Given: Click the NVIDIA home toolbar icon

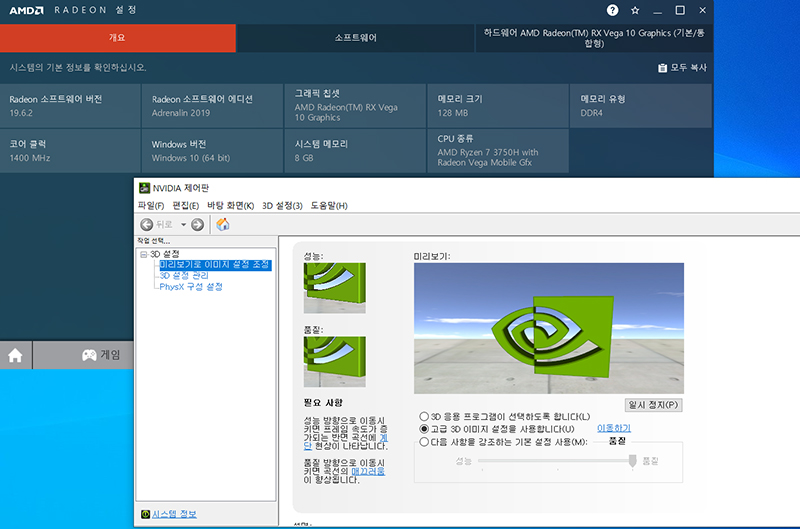Looking at the screenshot, I should pyautogui.click(x=223, y=225).
